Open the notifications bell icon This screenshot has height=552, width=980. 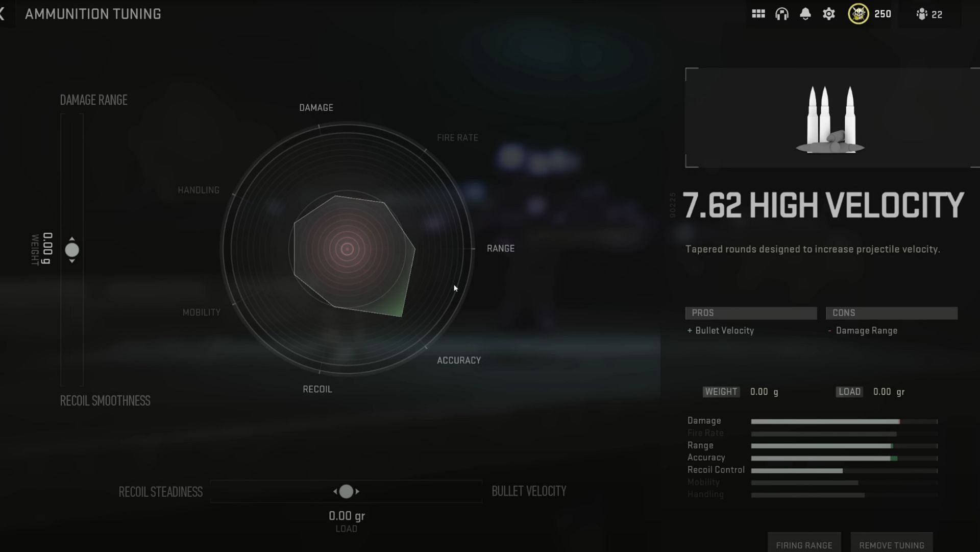tap(805, 14)
